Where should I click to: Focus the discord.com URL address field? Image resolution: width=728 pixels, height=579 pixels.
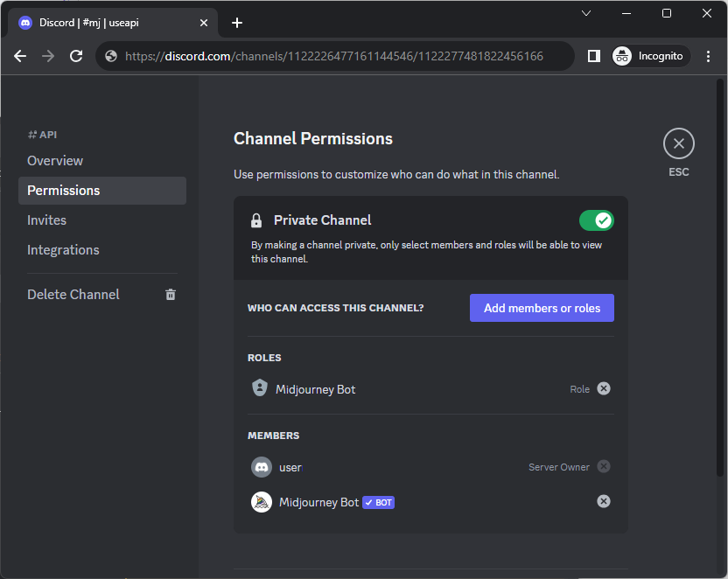pyautogui.click(x=334, y=56)
